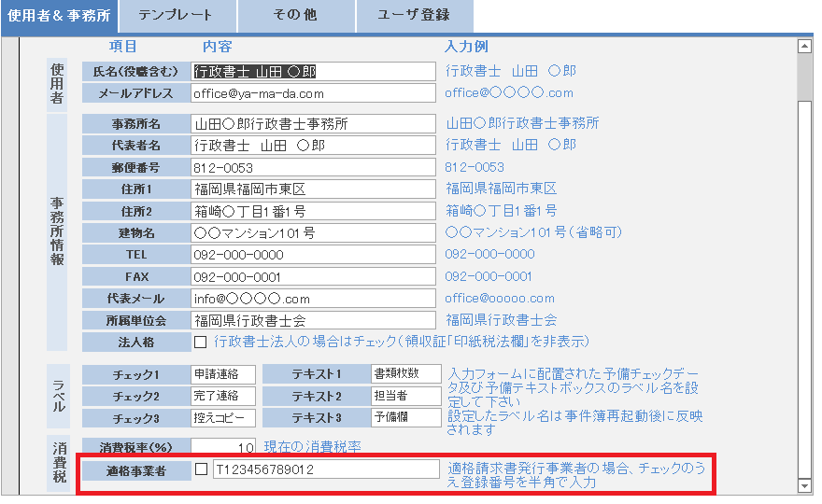This screenshot has height=504, width=822.
Task: Select the ユーザ登録 tab
Action: coord(413,16)
